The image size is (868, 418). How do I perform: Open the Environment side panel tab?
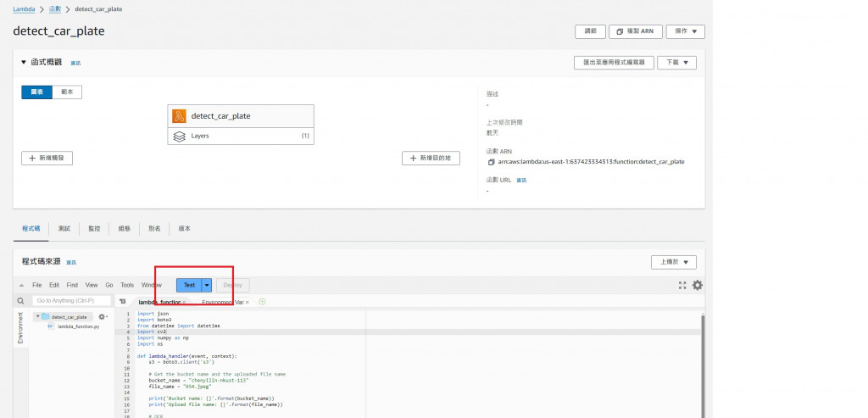click(20, 328)
